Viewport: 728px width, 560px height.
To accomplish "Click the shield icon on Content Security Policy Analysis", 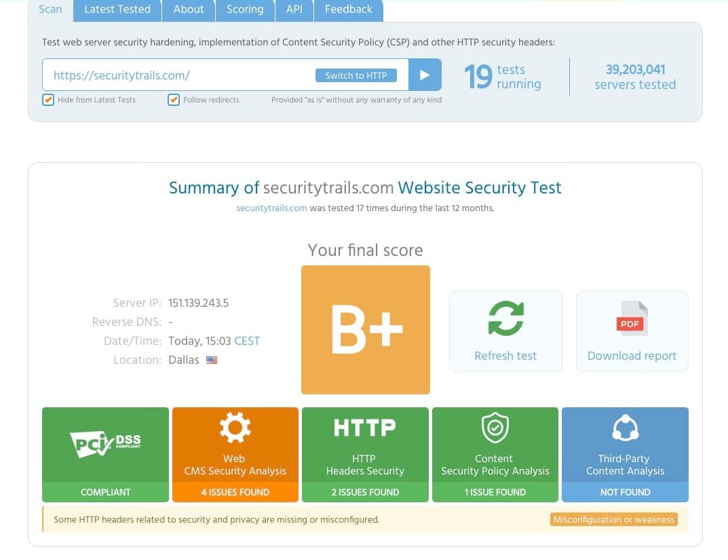I will click(495, 427).
